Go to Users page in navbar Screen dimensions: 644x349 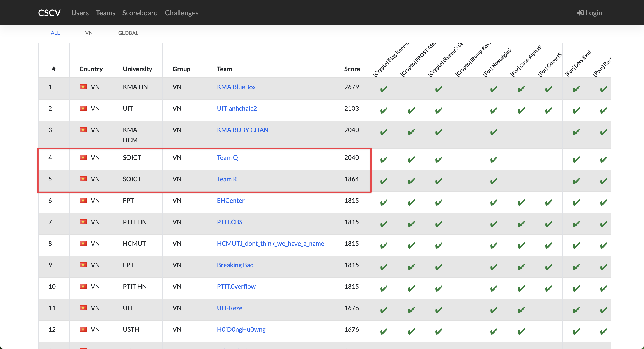point(80,13)
